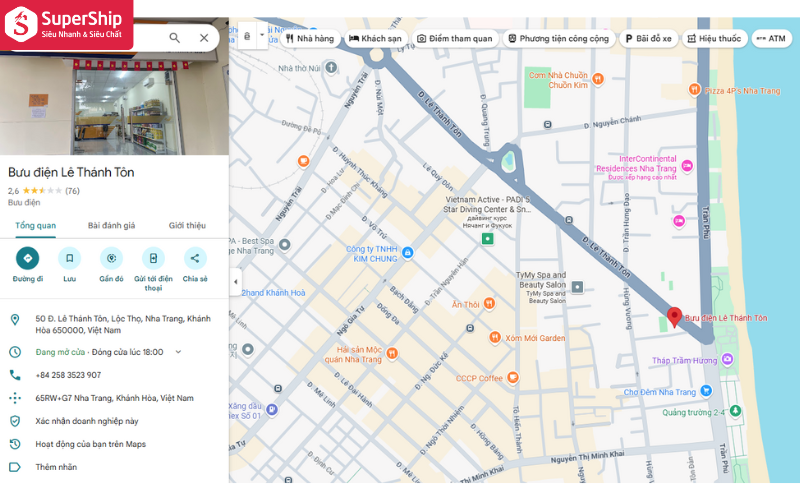Filter the map by Khách sạn
Viewport: 800px width, 500px height.
pos(375,38)
